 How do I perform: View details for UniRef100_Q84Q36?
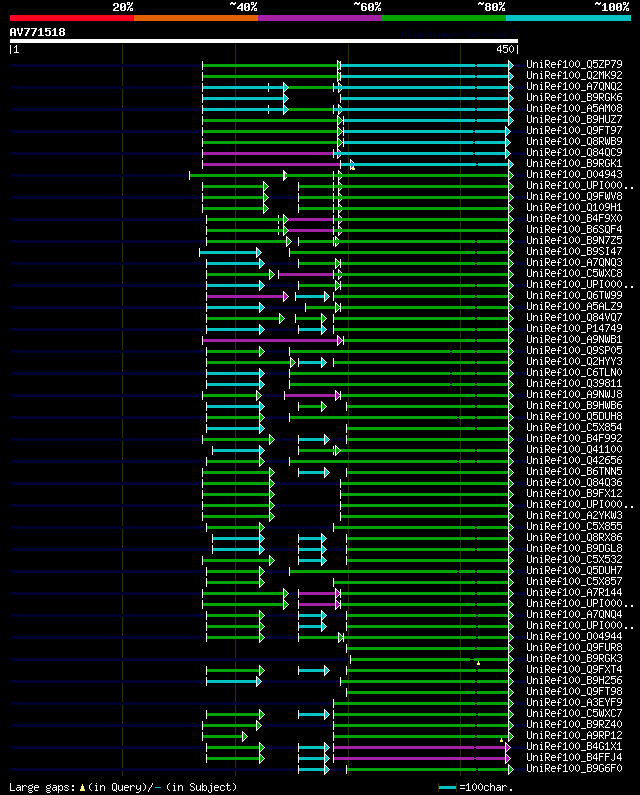pos(574,482)
